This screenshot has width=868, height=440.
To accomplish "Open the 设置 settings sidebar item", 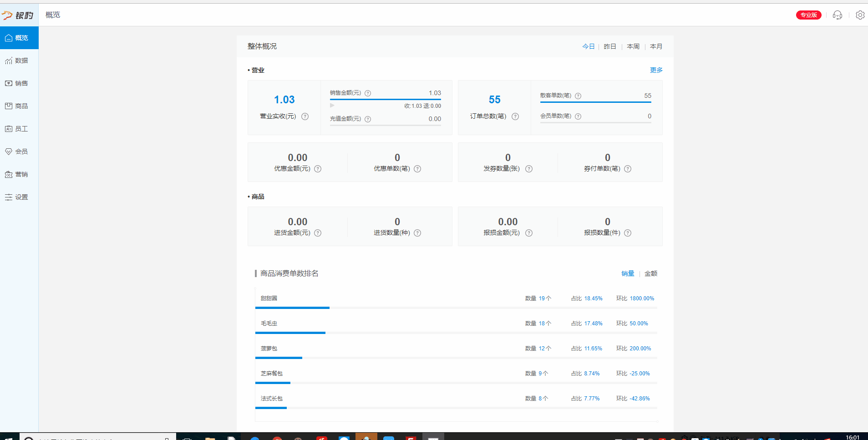I will tap(19, 197).
